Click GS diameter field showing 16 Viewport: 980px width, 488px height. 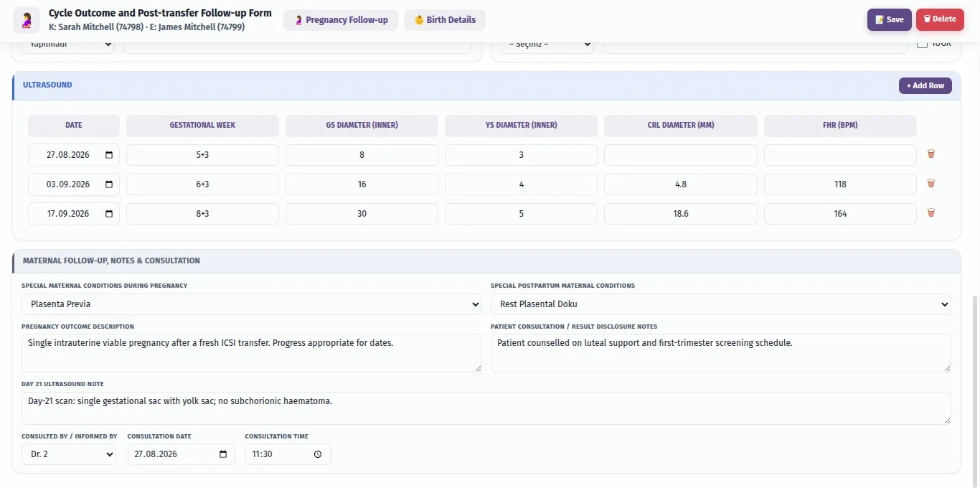[362, 184]
